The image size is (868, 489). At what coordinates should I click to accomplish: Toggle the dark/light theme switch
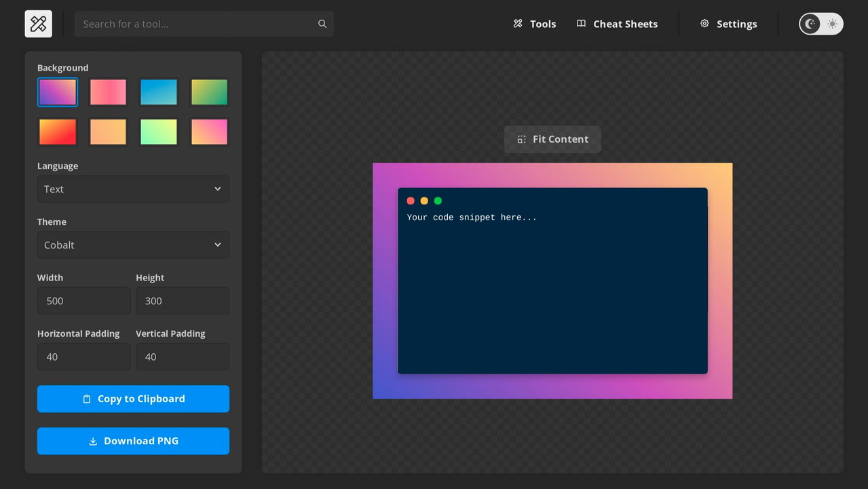[x=821, y=24]
